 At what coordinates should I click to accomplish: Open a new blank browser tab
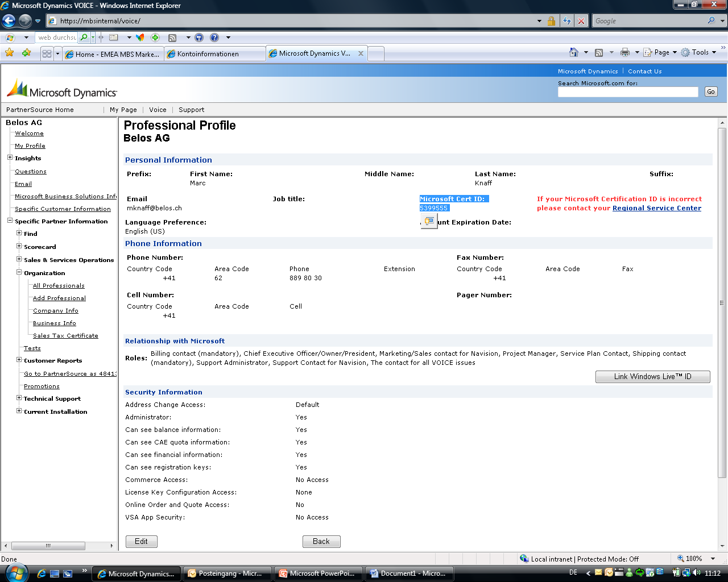376,54
